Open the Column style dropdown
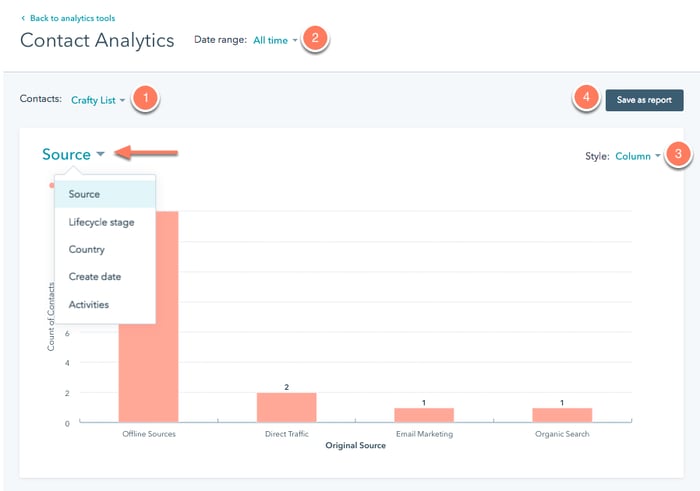The height and width of the screenshot is (491, 700). click(638, 156)
